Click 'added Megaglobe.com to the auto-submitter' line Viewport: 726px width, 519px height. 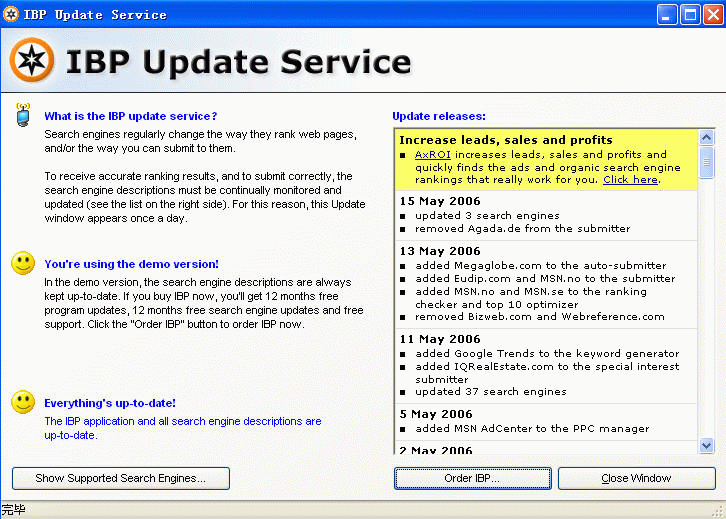(x=541, y=266)
